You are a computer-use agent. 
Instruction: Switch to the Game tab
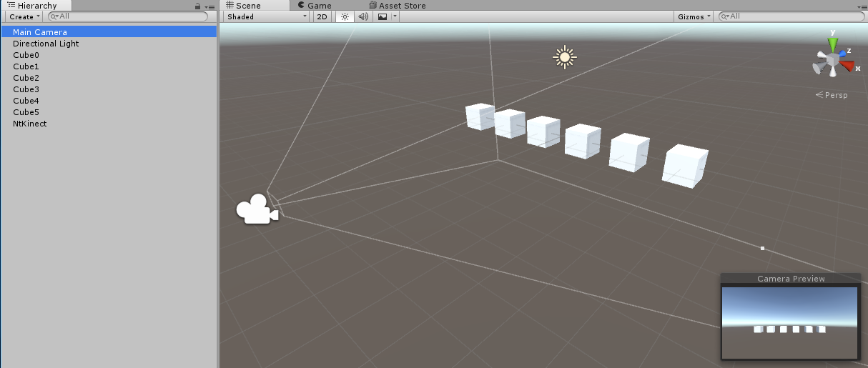pyautogui.click(x=314, y=6)
